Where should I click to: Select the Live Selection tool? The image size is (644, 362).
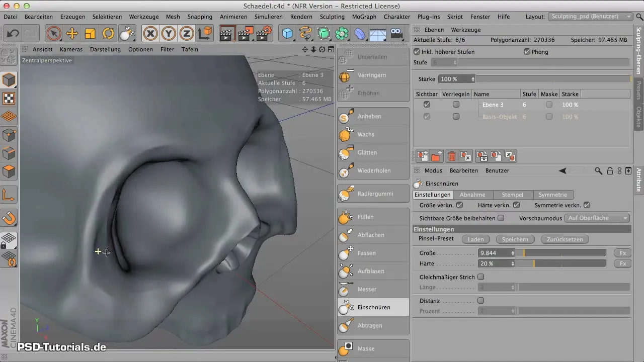coord(54,34)
